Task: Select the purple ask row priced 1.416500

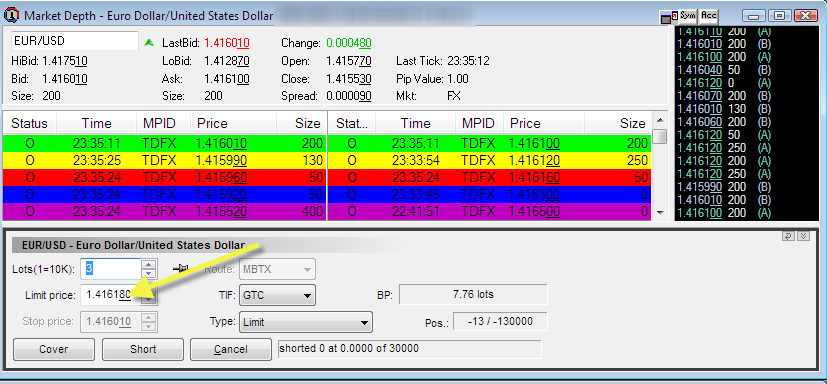Action: point(490,212)
